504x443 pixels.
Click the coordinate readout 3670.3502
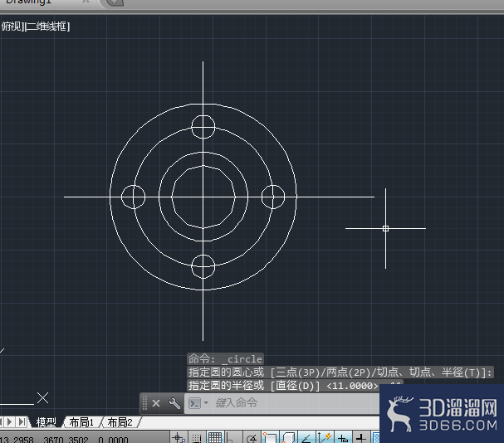pos(66,440)
